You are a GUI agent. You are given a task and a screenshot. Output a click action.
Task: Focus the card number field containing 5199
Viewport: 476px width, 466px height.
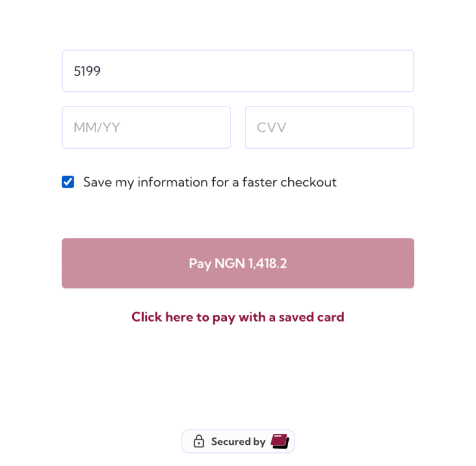pyautogui.click(x=237, y=71)
